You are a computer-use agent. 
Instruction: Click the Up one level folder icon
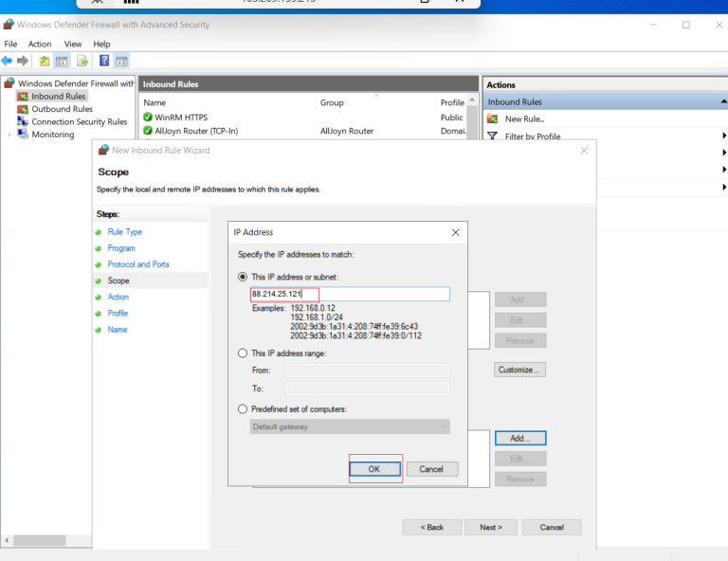point(45,61)
